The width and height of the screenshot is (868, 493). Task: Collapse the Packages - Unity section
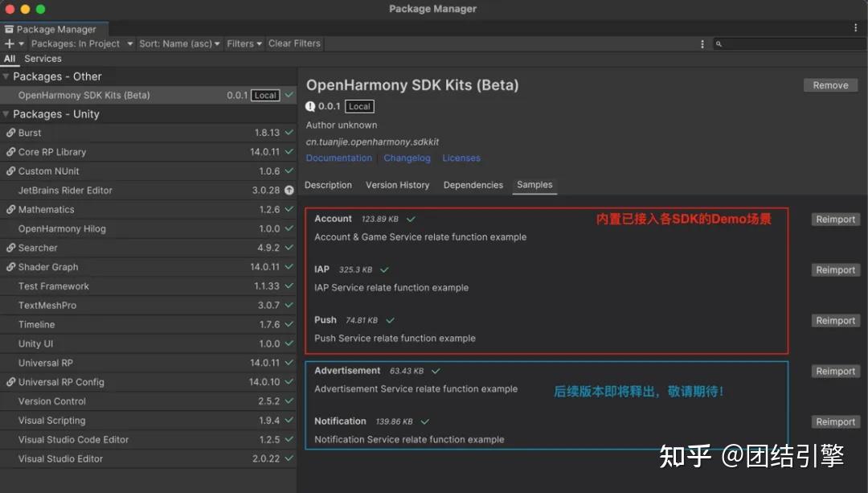coord(6,113)
